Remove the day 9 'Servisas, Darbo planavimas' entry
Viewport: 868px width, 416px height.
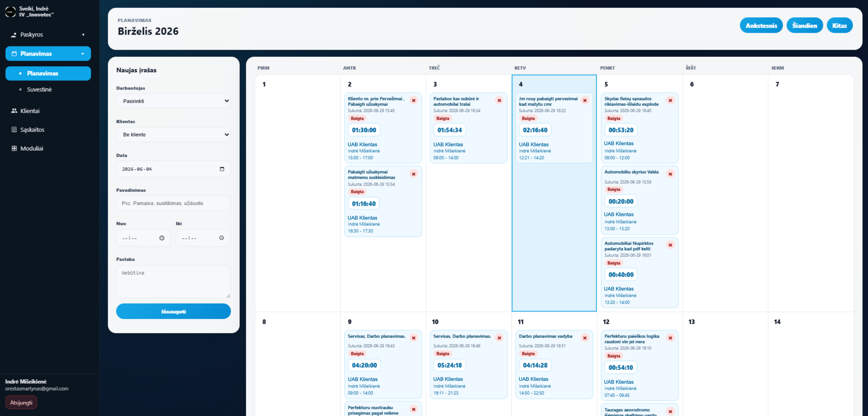(x=414, y=338)
